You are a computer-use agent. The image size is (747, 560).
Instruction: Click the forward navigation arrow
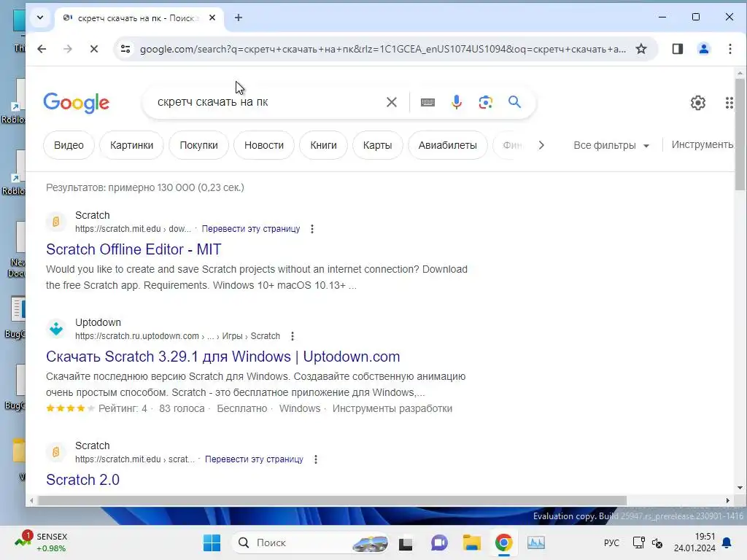(68, 49)
